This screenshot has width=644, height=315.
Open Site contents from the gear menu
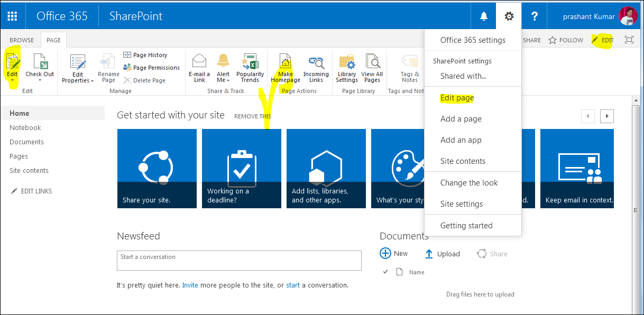(x=463, y=161)
